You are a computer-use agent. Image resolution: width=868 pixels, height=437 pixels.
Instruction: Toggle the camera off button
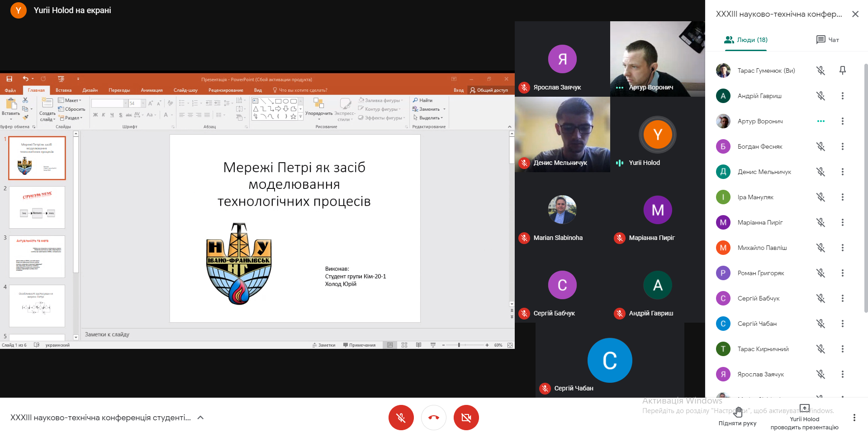tap(466, 418)
